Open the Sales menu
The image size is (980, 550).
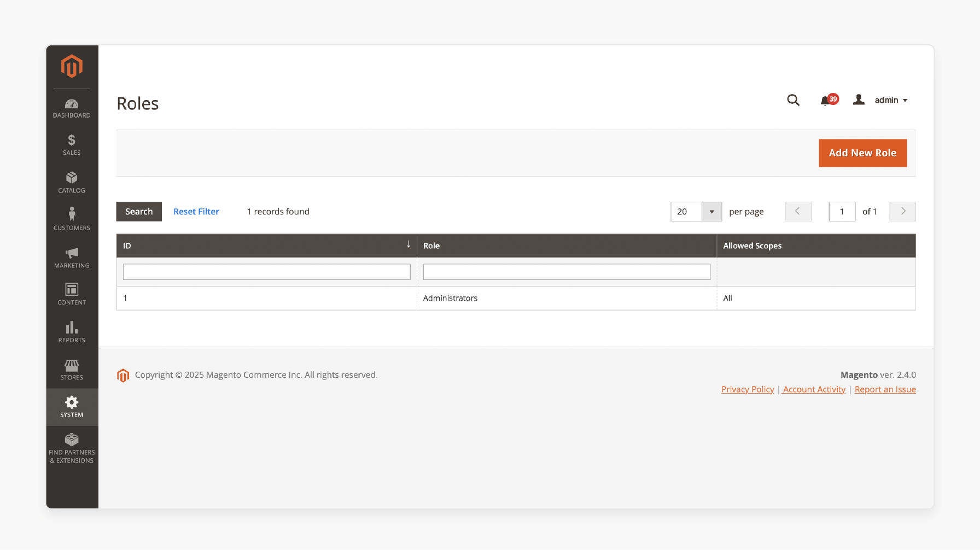[72, 145]
